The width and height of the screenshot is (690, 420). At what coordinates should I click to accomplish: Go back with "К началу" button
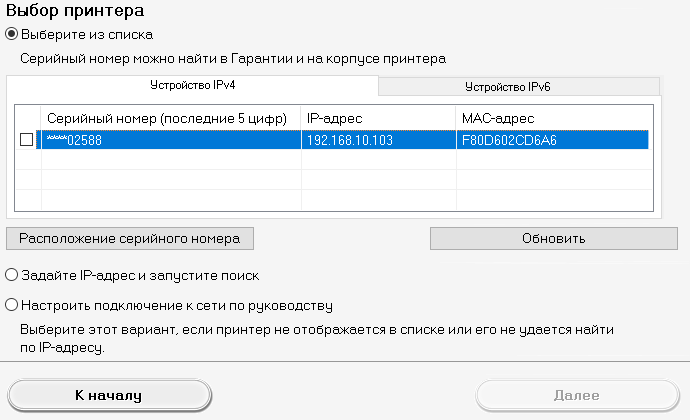pos(109,395)
